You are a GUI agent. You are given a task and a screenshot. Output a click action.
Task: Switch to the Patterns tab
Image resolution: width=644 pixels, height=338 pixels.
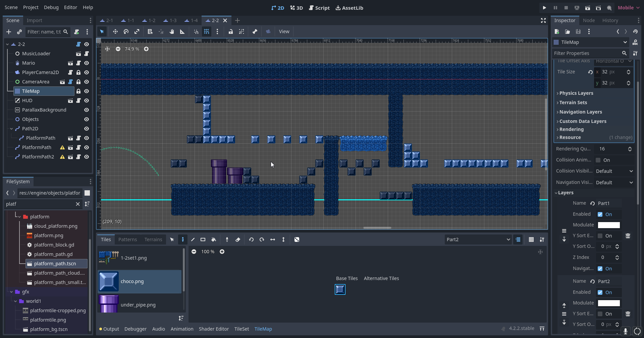(127, 240)
